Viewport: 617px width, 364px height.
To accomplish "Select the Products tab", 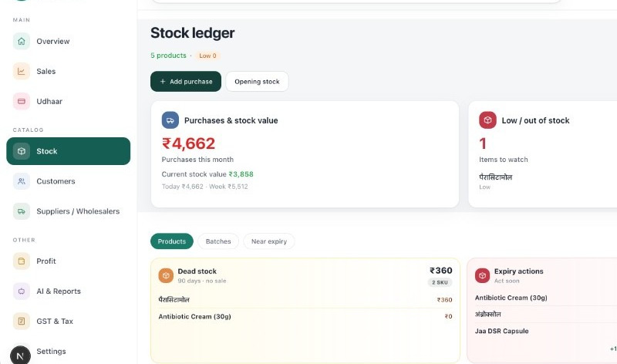I will 171,241.
